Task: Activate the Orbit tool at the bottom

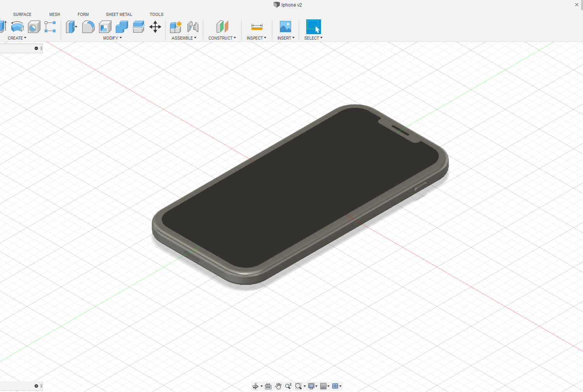Action: pyautogui.click(x=256, y=386)
